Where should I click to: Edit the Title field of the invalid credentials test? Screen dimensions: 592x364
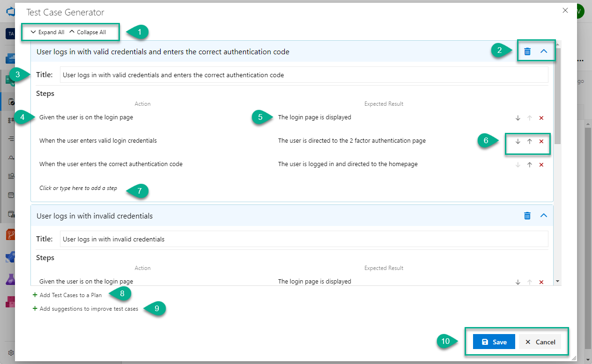(303, 239)
